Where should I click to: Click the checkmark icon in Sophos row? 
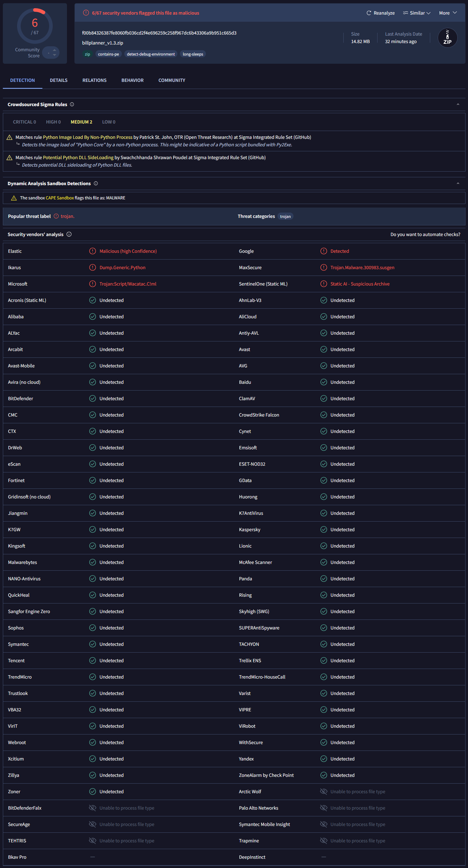coord(93,628)
